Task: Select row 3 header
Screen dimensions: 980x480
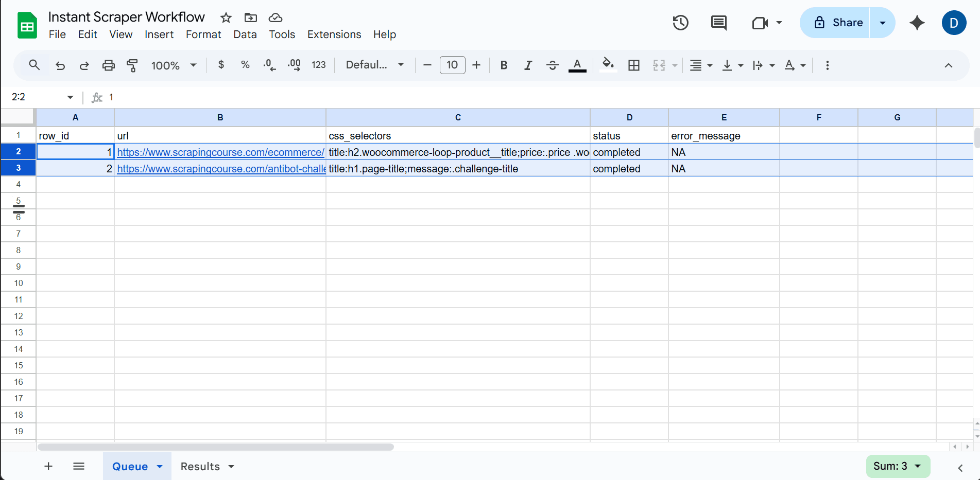Action: click(x=19, y=168)
